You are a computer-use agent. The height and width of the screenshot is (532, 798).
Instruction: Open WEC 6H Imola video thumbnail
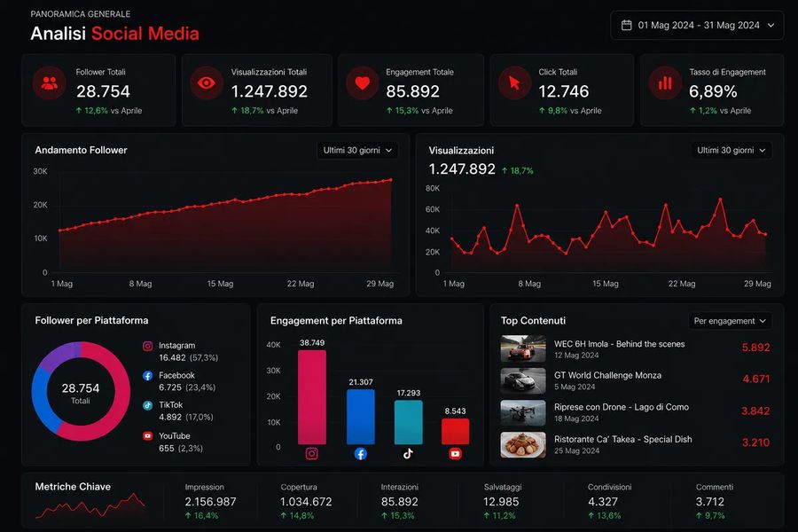click(x=522, y=348)
